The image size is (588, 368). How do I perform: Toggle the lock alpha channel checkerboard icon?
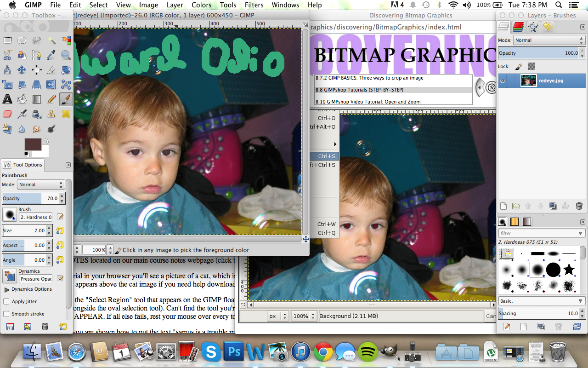[x=531, y=66]
